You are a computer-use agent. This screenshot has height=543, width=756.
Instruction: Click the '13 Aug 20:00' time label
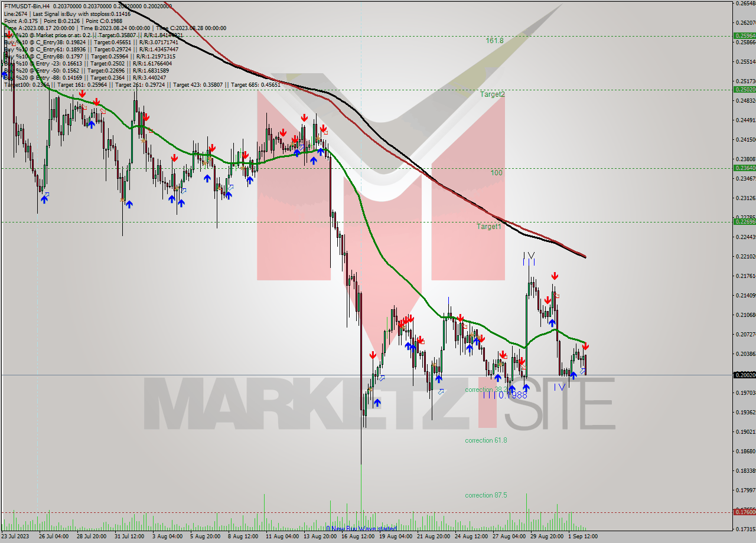coord(320,537)
